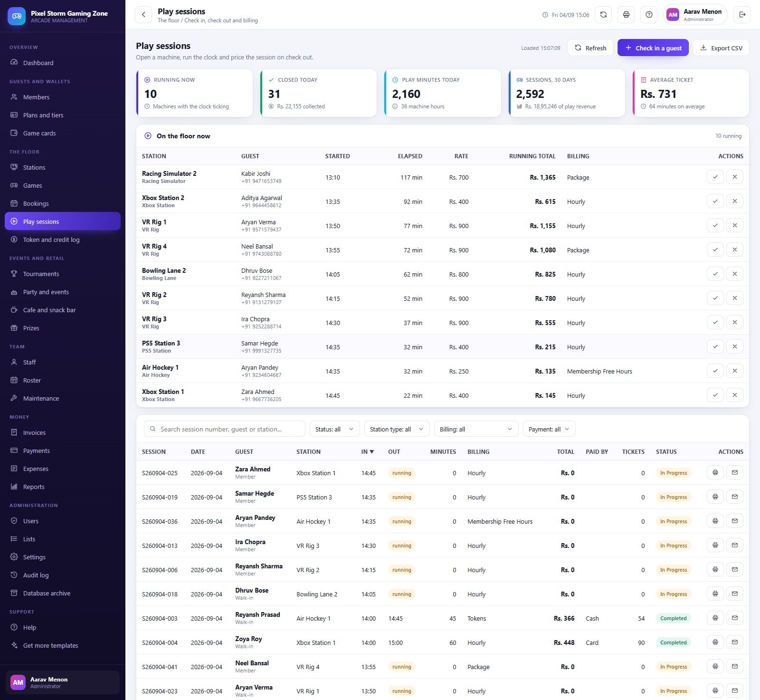Screen dimensions: 760x700
Task: Click the session search input field
Action: coord(225,429)
